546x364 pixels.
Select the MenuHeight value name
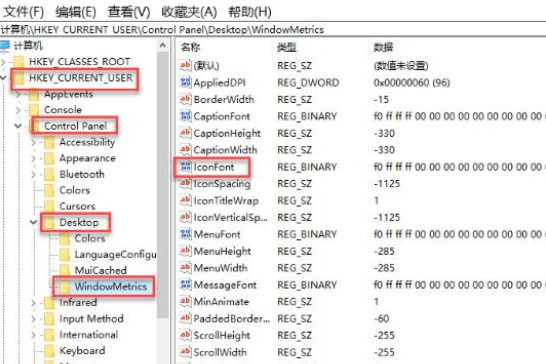click(222, 251)
